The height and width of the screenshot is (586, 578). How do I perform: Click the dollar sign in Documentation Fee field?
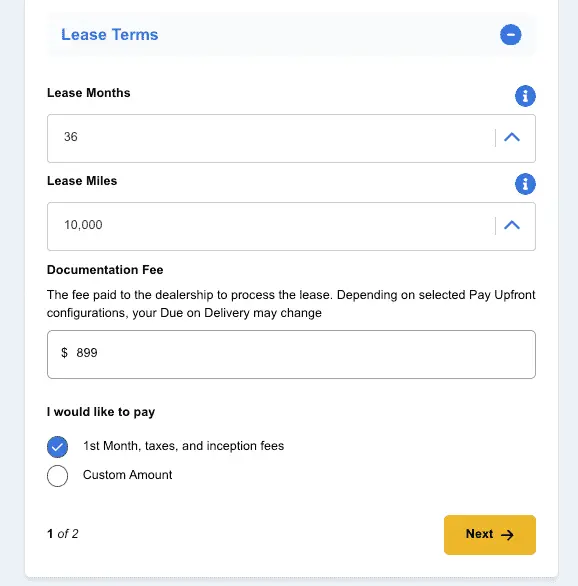[x=64, y=352]
